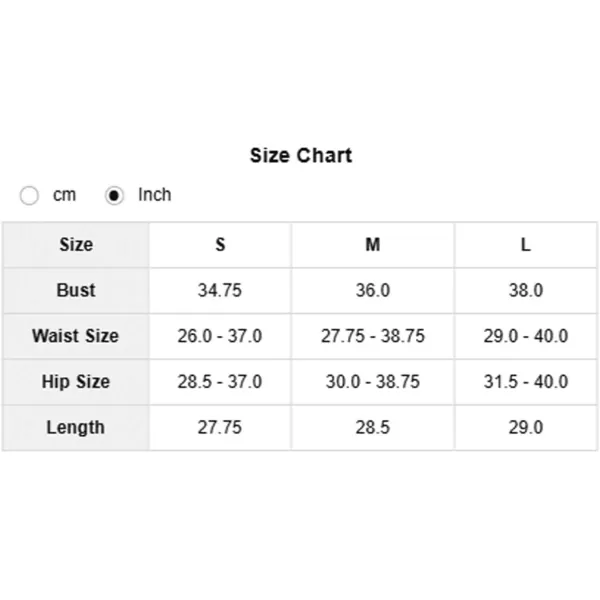Click the 31.5 - 40.0 hip cell
Screen dimensions: 600x600
(x=526, y=382)
